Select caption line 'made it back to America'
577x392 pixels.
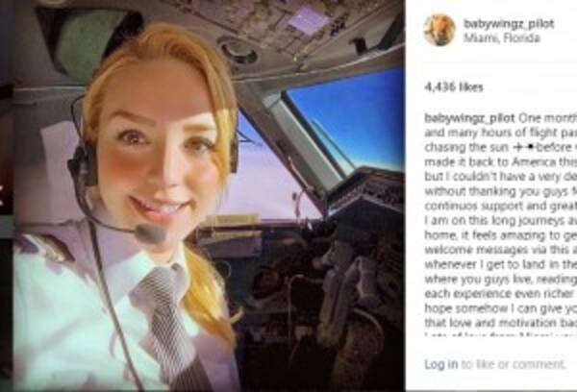(501, 161)
